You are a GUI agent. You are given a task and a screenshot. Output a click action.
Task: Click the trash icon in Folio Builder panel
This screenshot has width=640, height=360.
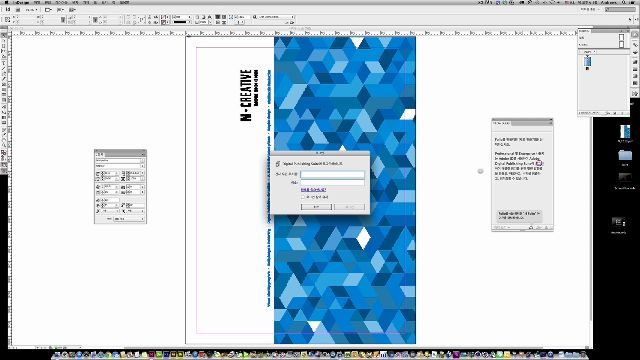point(547,228)
